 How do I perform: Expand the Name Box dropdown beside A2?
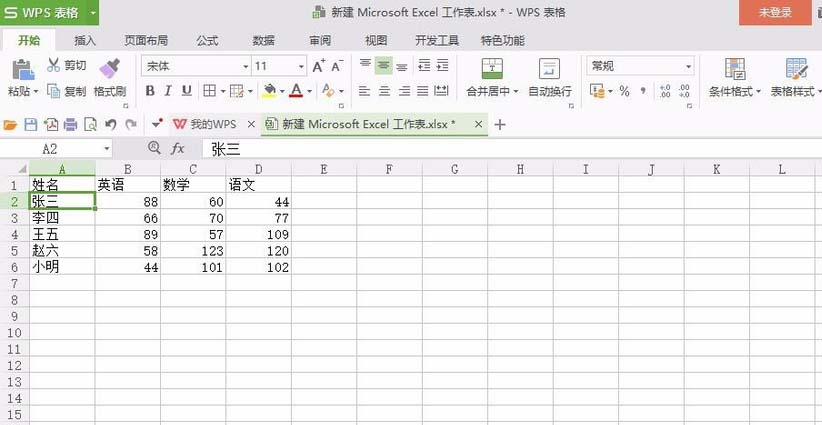pos(107,149)
